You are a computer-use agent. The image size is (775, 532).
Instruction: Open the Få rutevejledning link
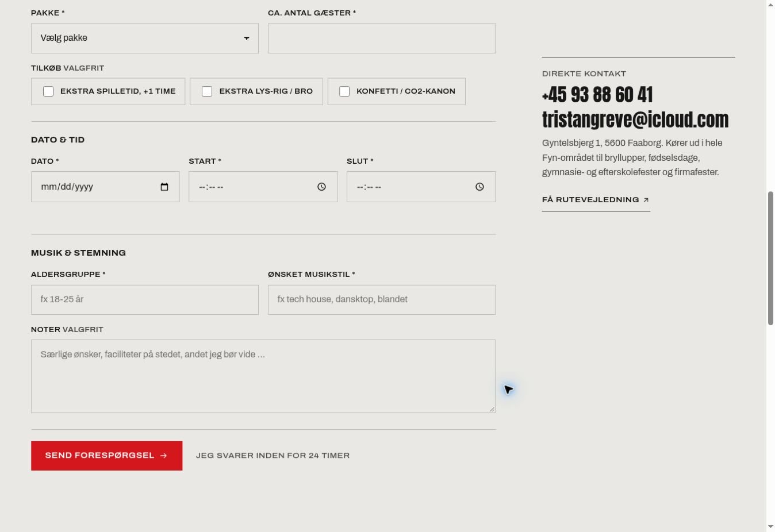pos(596,200)
